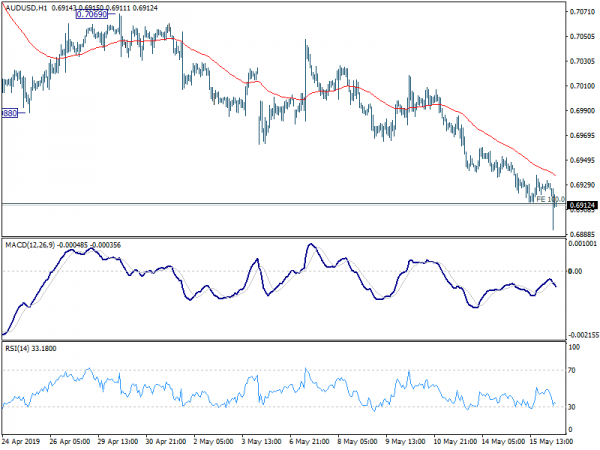The height and width of the screenshot is (450, 600).
Task: Click the 8 May 05:00 time label
Action: click(x=357, y=442)
